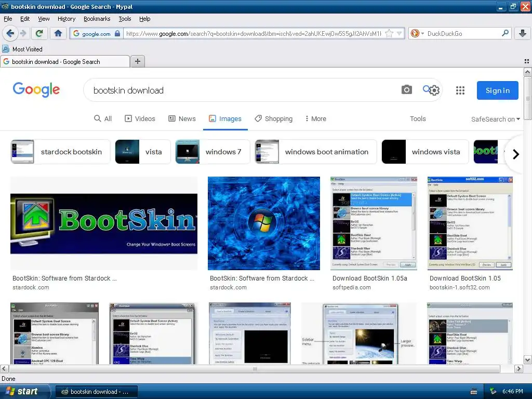Screen dimensions: 532x399
Task: Open the Bookmarks menu
Action: (97, 19)
